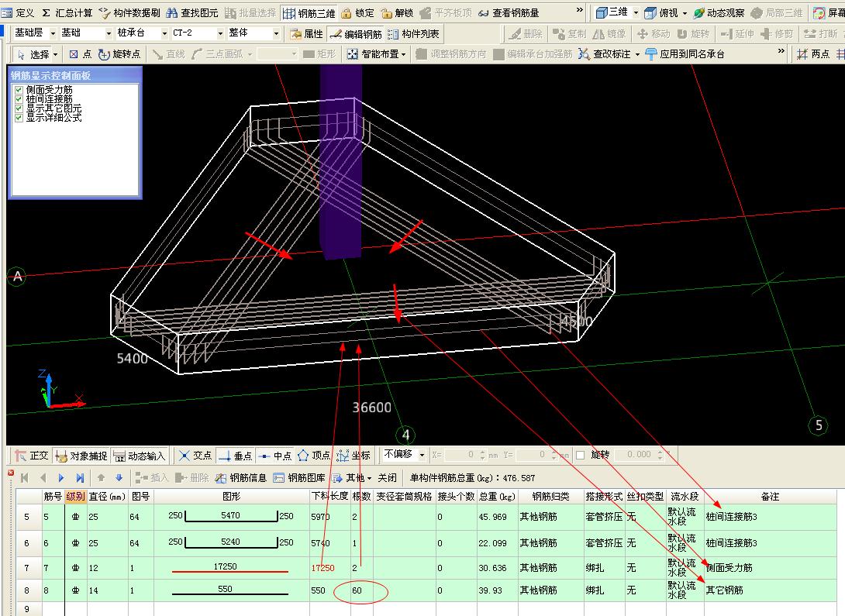Uncheck 侧面受力筋 in display panel
845x616 pixels.
[19, 91]
